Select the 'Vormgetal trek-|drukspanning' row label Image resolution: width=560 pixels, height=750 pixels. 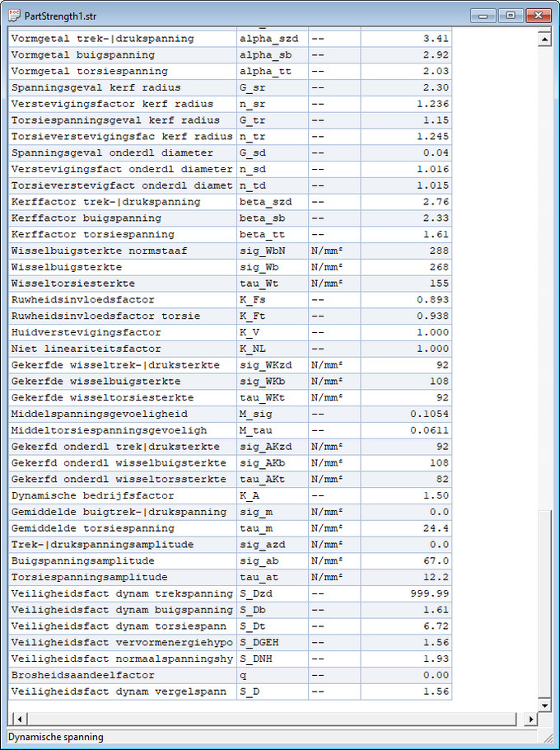[103, 39]
